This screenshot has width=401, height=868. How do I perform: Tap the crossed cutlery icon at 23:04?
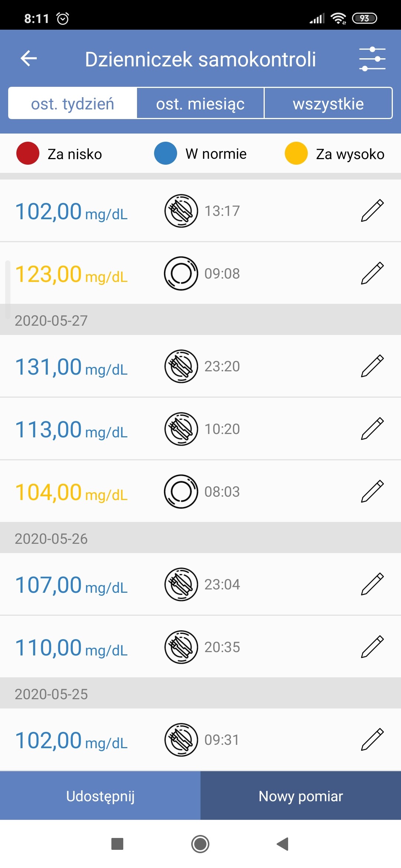pyautogui.click(x=181, y=584)
